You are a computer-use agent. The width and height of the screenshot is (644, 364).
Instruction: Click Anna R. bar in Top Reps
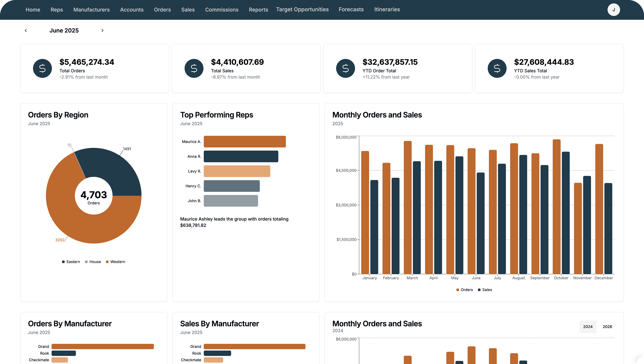pos(241,156)
